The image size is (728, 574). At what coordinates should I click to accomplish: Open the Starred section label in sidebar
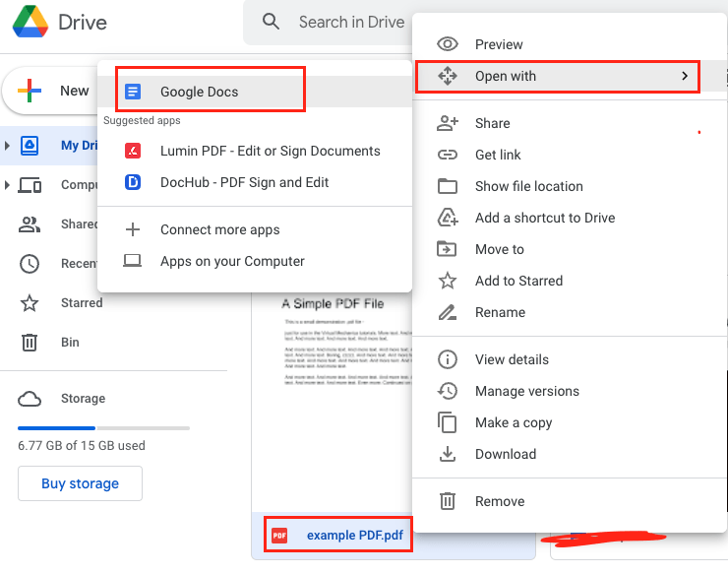coord(82,303)
